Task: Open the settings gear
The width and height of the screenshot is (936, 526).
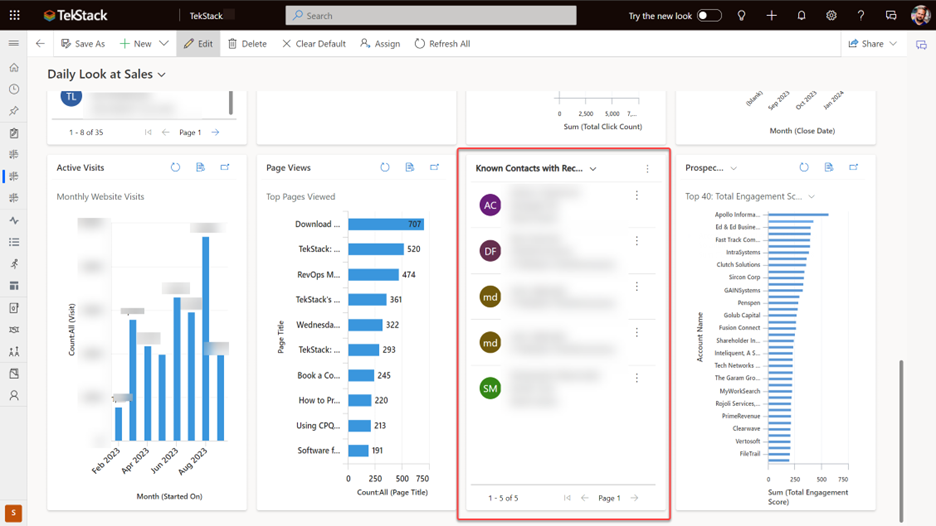Action: [x=831, y=16]
